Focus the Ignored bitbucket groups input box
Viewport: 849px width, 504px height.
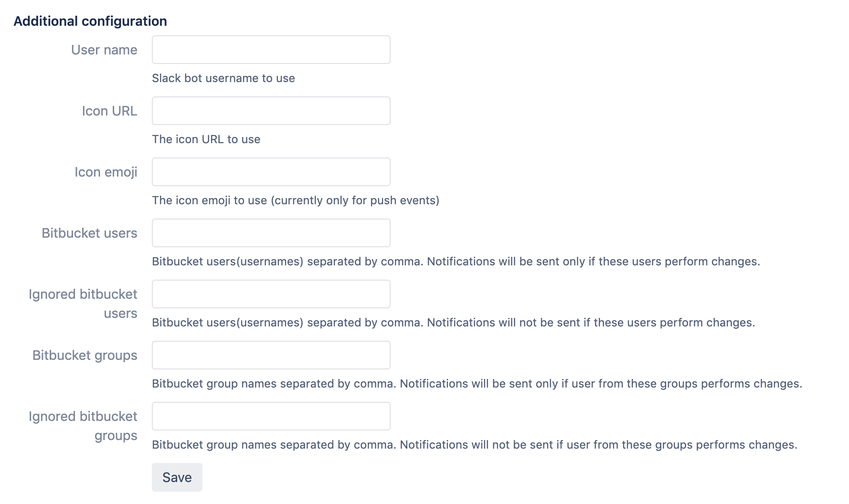tap(271, 416)
